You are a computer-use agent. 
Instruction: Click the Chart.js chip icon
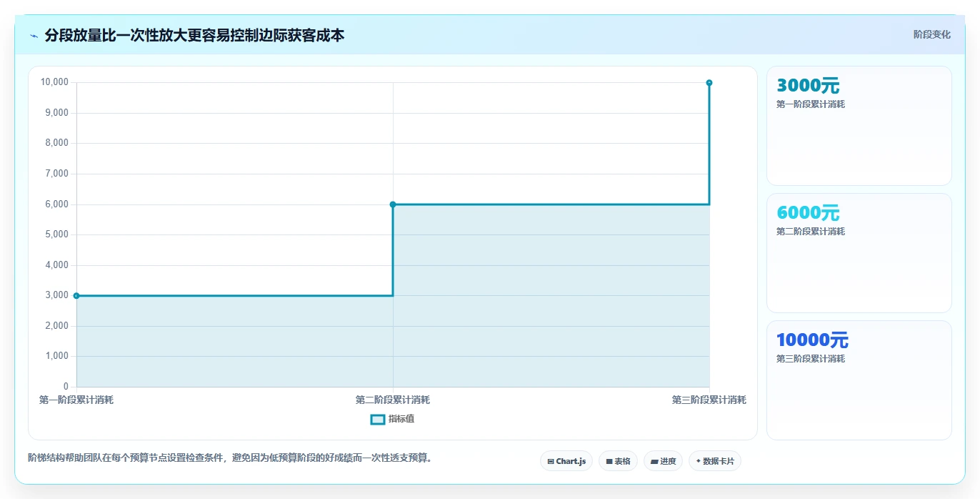tap(551, 462)
